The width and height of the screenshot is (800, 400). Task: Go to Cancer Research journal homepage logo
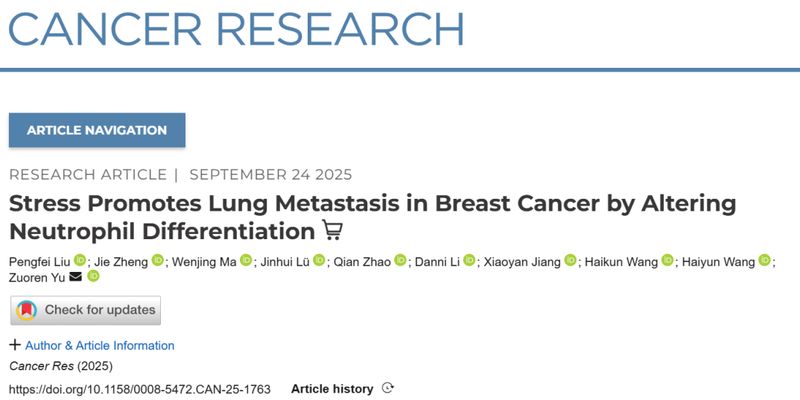coord(236,29)
